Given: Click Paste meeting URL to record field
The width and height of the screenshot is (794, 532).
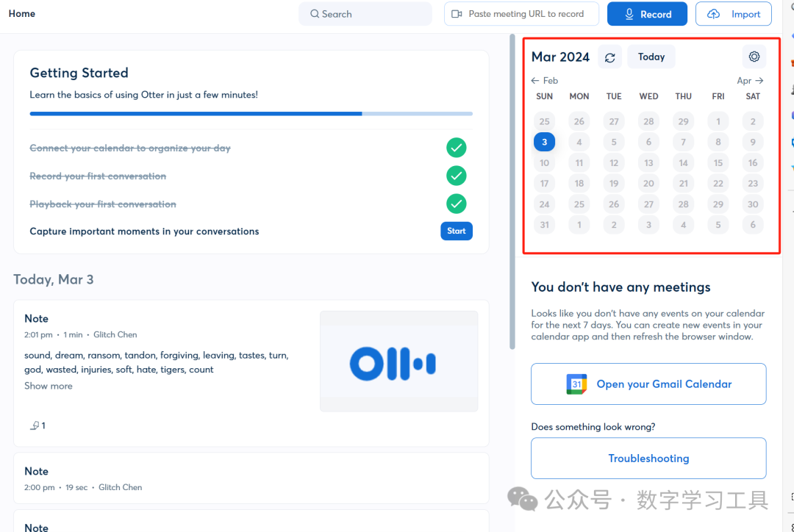Looking at the screenshot, I should [521, 14].
